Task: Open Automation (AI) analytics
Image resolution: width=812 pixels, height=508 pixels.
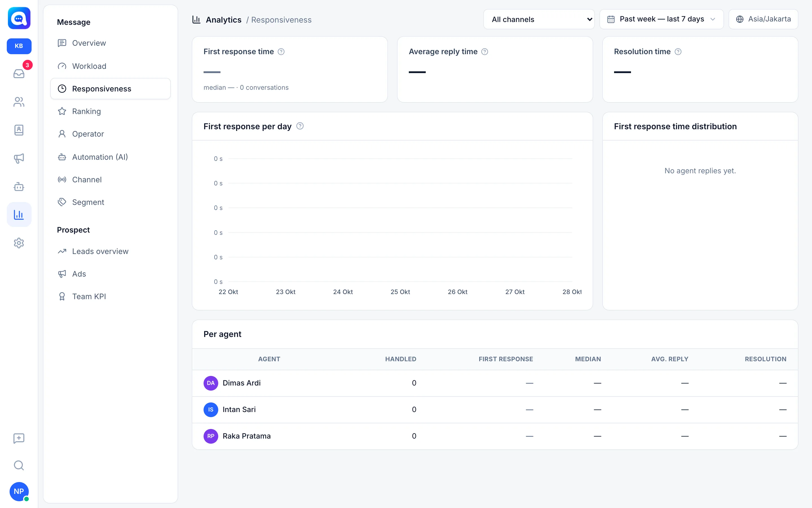Action: (111, 157)
